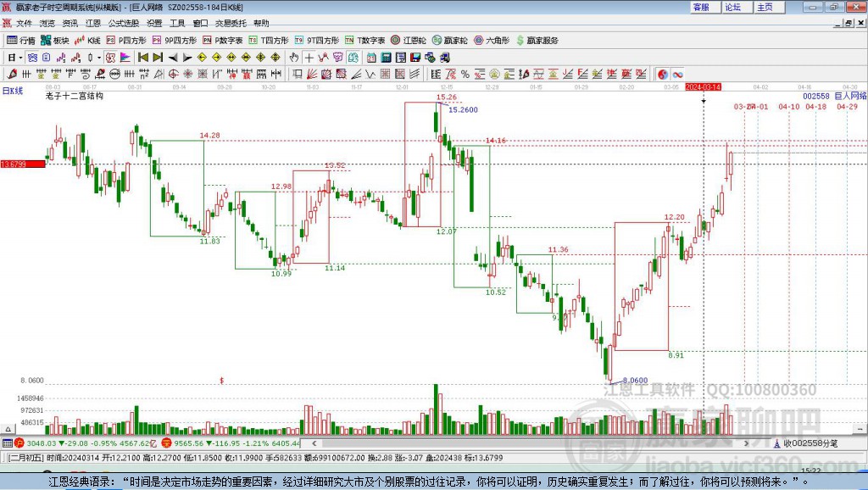
Task: Click the 老子十二宫结构 chart label
Action: 75,96
